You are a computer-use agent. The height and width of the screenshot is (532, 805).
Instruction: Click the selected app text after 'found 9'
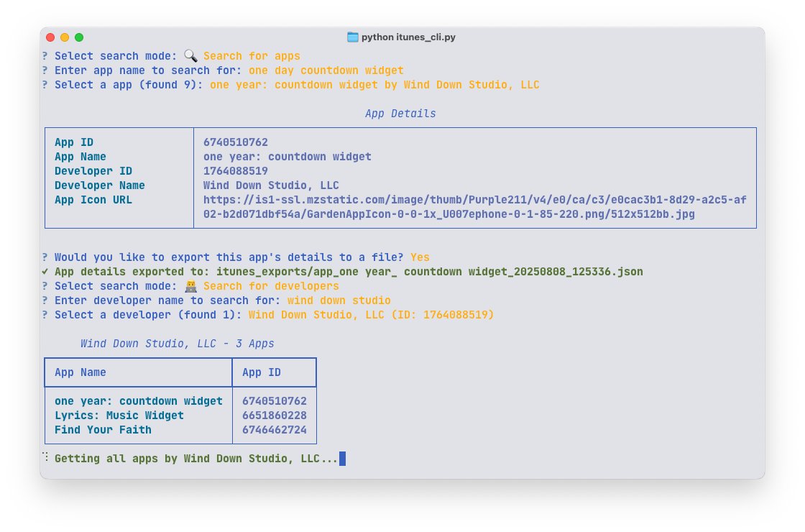tap(374, 85)
